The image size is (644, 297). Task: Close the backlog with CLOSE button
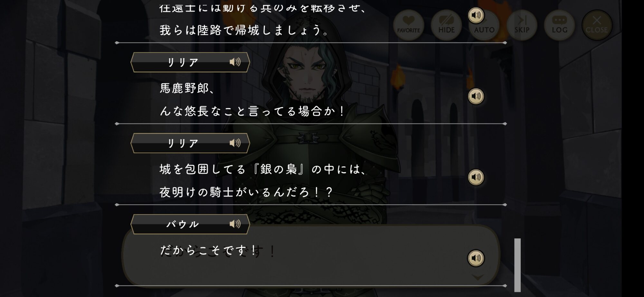coord(597,25)
